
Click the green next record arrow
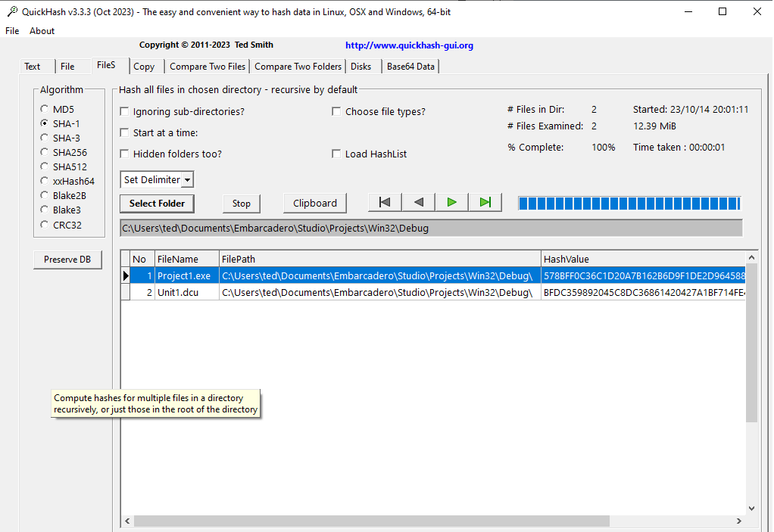click(452, 202)
